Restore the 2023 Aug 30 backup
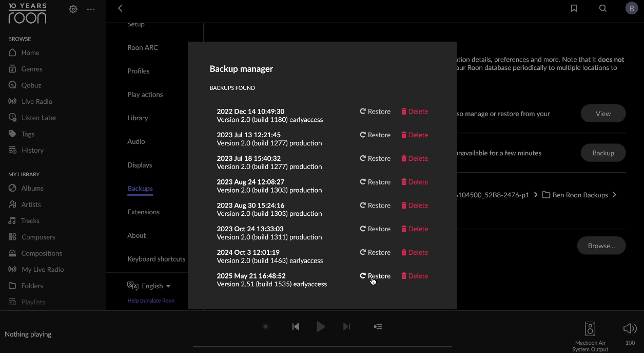The width and height of the screenshot is (644, 353). tap(375, 206)
